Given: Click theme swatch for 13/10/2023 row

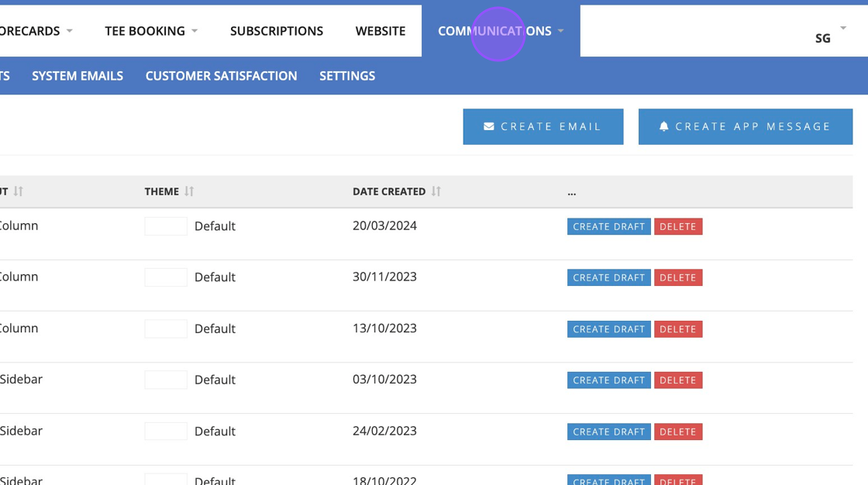Looking at the screenshot, I should (166, 328).
